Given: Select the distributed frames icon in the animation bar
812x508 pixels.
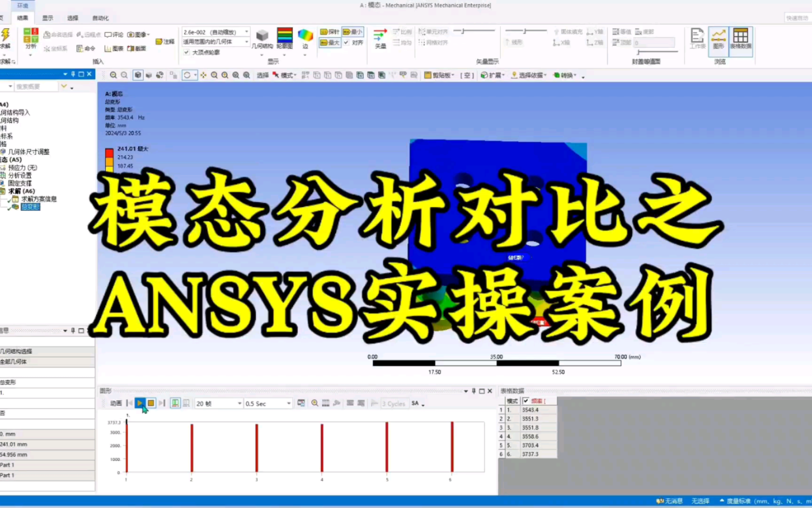Looking at the screenshot, I should pos(175,403).
